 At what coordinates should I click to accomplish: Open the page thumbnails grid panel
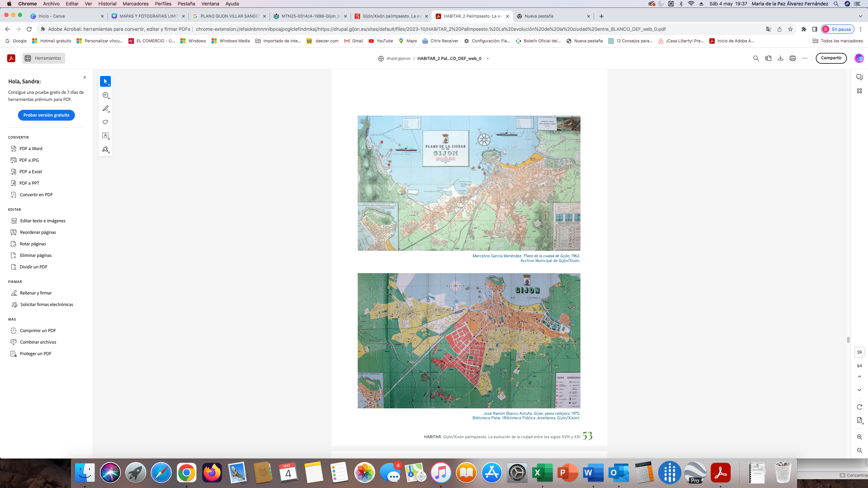pyautogui.click(x=859, y=91)
